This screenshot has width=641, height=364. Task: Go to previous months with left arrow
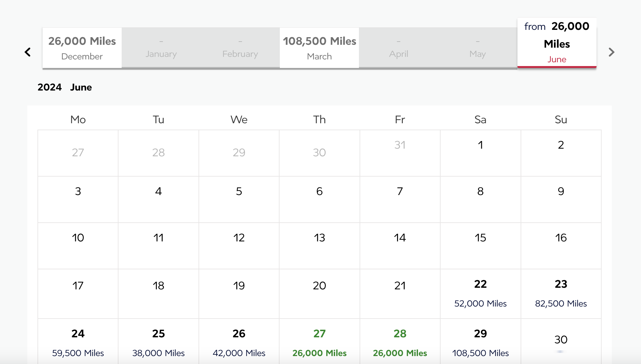point(28,52)
